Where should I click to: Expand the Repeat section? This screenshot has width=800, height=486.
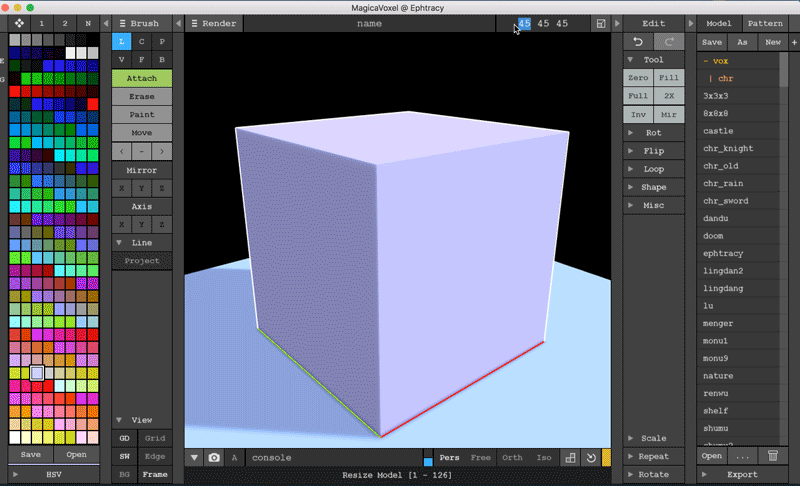653,456
